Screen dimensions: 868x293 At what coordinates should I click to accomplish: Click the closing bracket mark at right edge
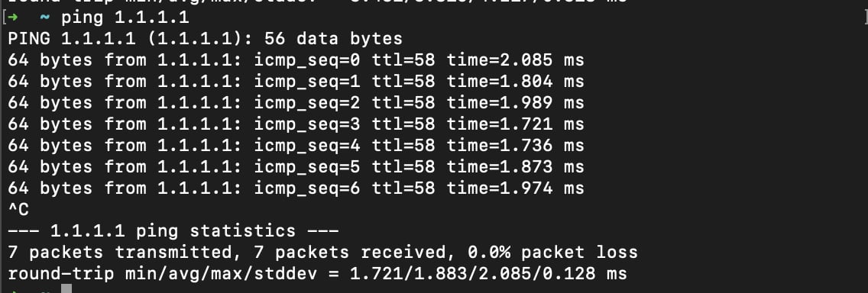pos(864,18)
